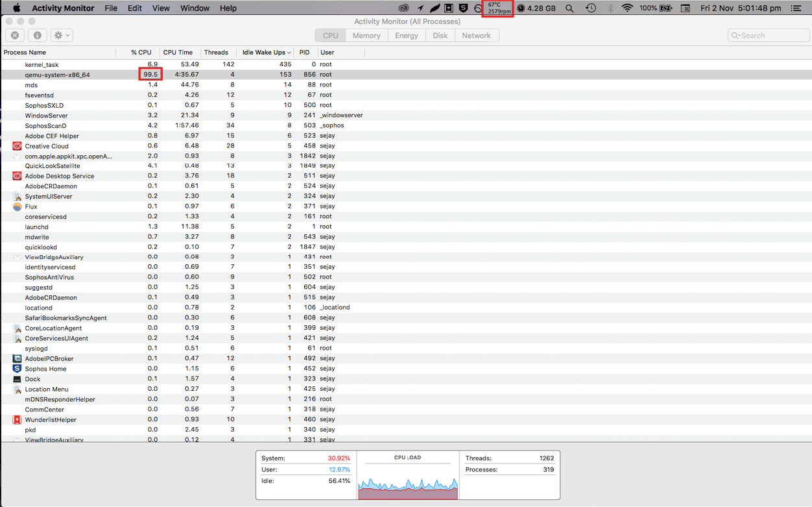The width and height of the screenshot is (812, 507).
Task: Open the gear action dropdown menu
Action: [x=62, y=35]
